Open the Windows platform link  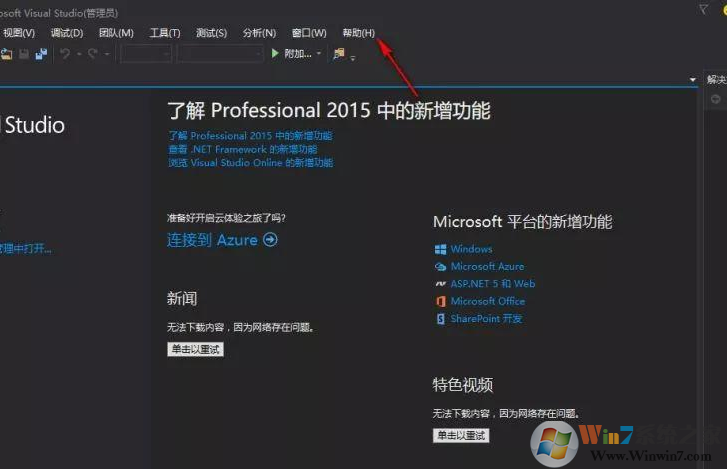[471, 249]
